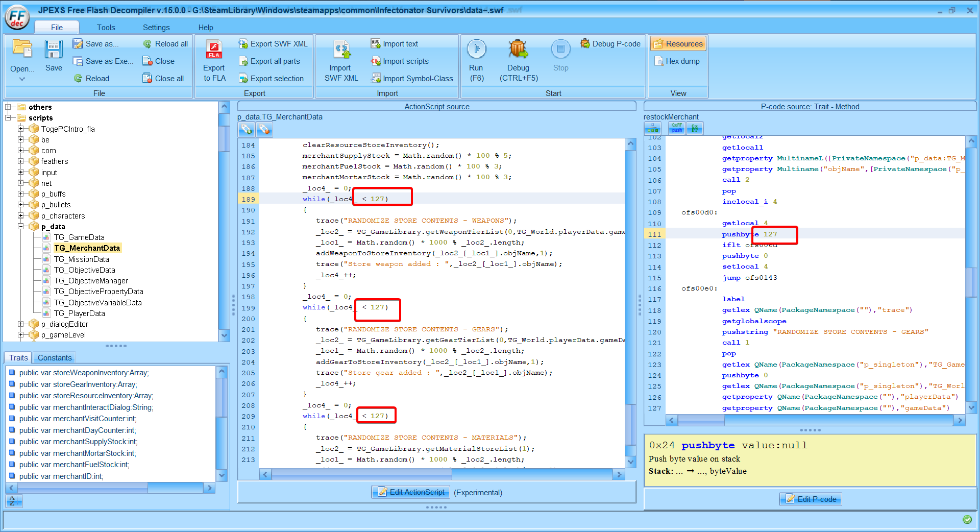Screen dimensions: 980x532
Task: Click the tag icon with green plus badge
Action: [x=247, y=129]
